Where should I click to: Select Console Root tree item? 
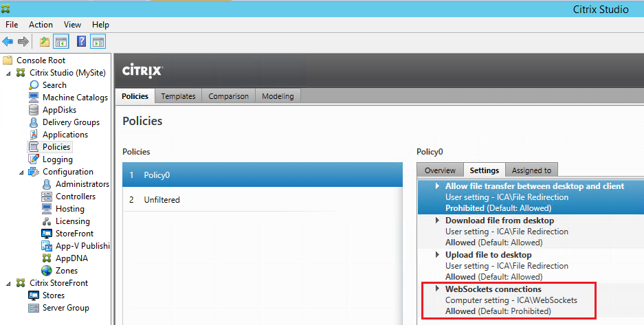(x=41, y=60)
